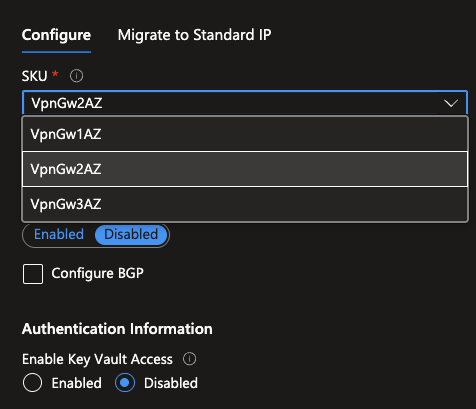
Task: Set the pill toggle to Enabled
Action: tap(59, 235)
